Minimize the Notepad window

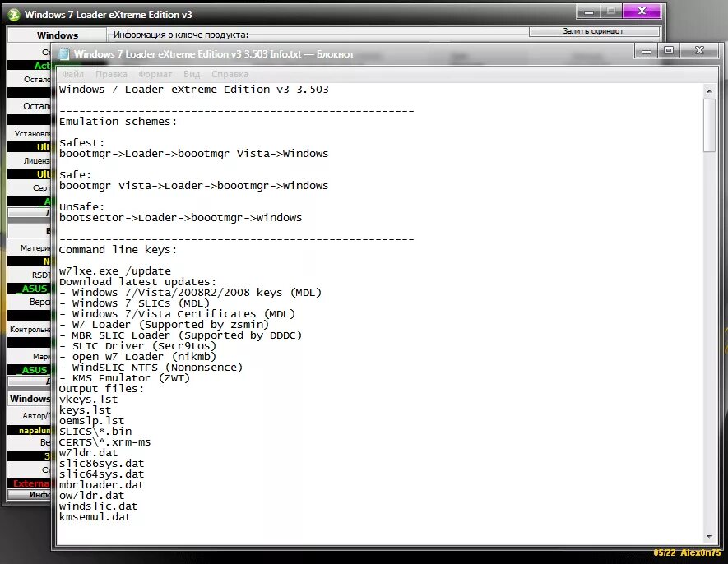[646, 51]
